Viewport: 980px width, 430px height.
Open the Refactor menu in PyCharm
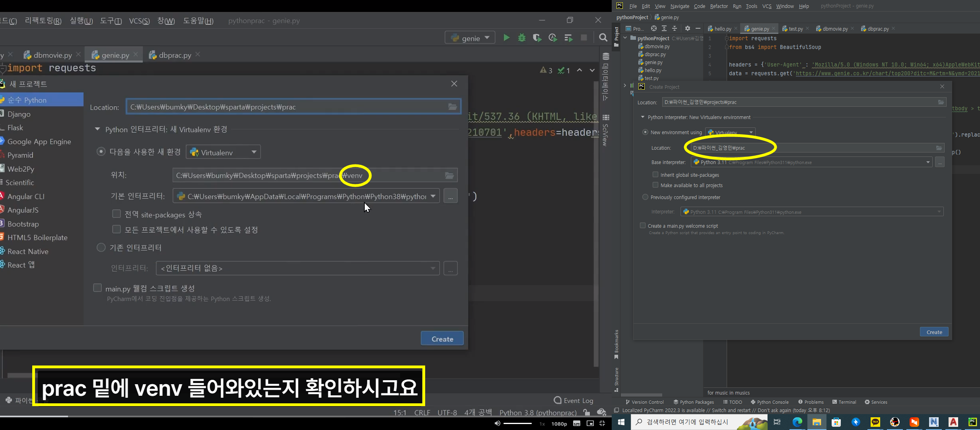[x=719, y=6]
